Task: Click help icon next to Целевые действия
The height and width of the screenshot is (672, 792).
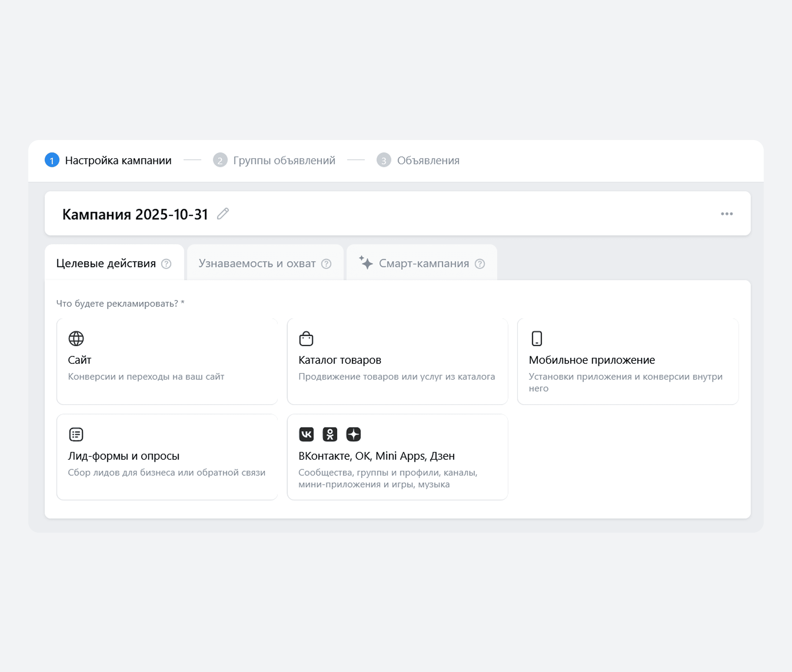Action: tap(166, 264)
